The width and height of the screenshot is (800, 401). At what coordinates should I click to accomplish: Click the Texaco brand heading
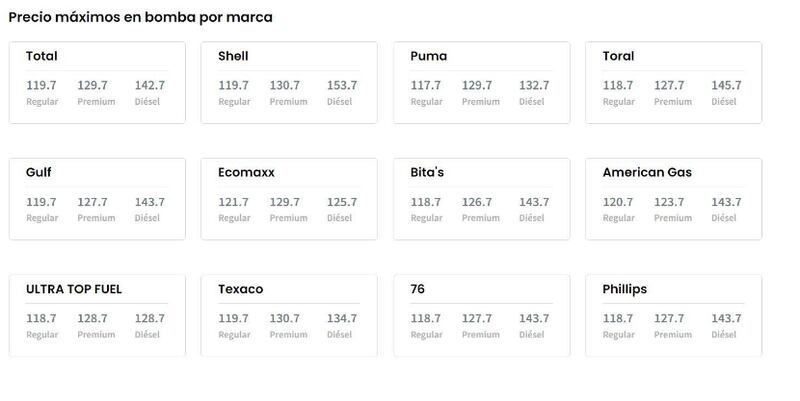click(241, 289)
